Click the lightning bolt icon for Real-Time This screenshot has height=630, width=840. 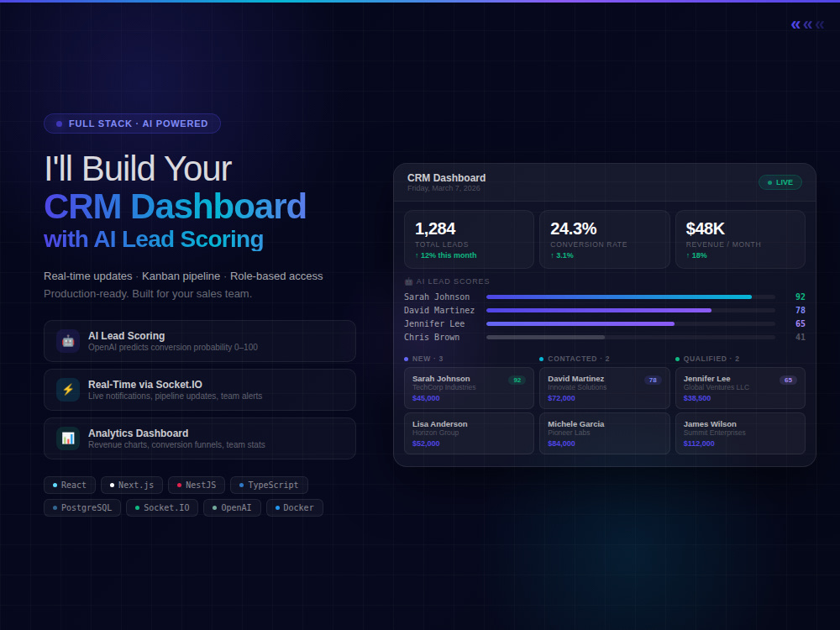pos(68,390)
